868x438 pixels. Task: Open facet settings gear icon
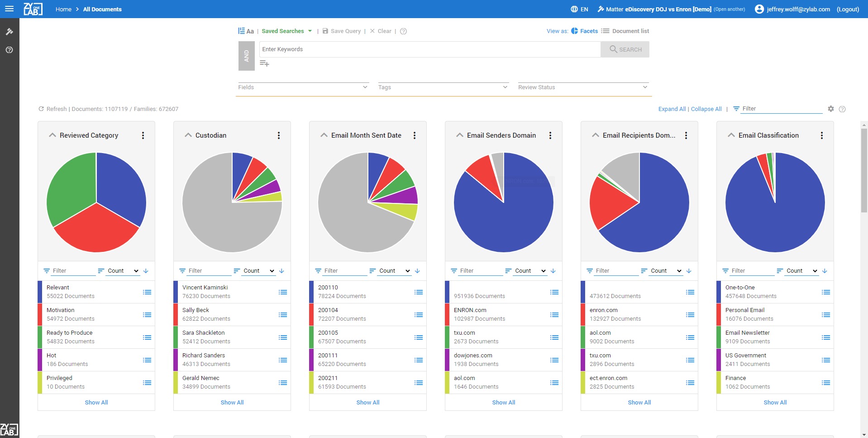tap(830, 109)
